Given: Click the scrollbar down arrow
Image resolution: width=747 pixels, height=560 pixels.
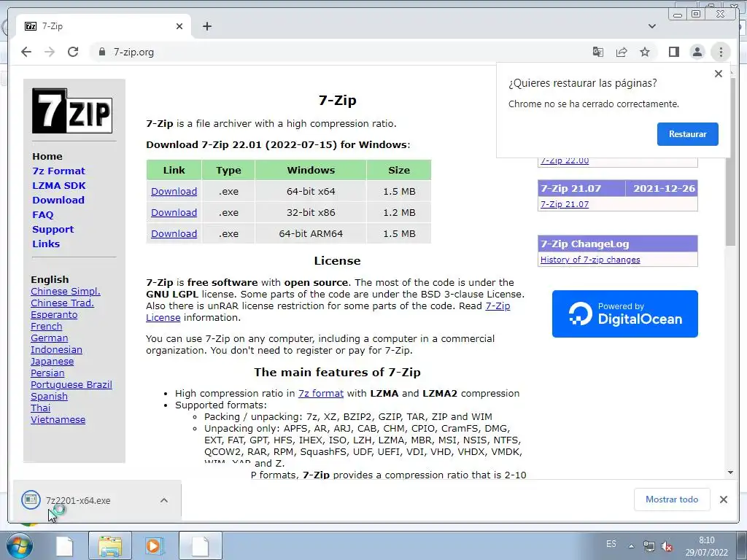Looking at the screenshot, I should pos(730,472).
